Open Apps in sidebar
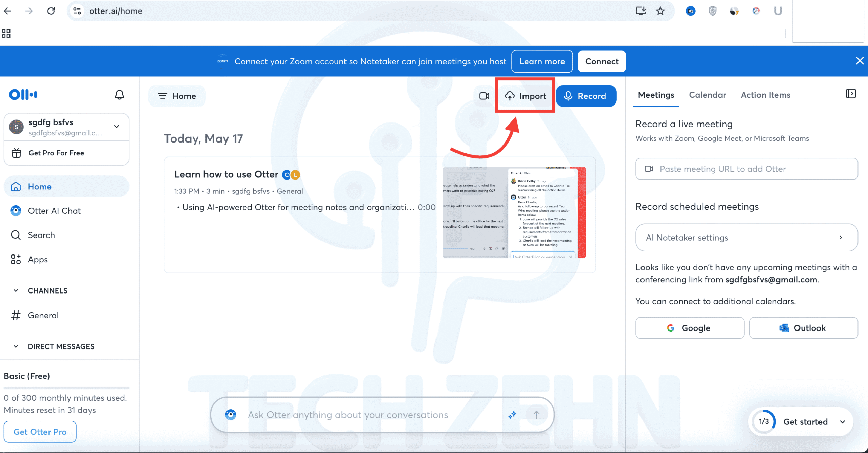The image size is (868, 453). [66, 260]
